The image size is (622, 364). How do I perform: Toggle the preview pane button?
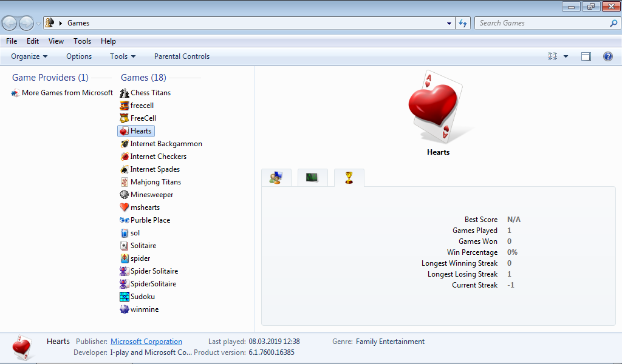point(586,56)
